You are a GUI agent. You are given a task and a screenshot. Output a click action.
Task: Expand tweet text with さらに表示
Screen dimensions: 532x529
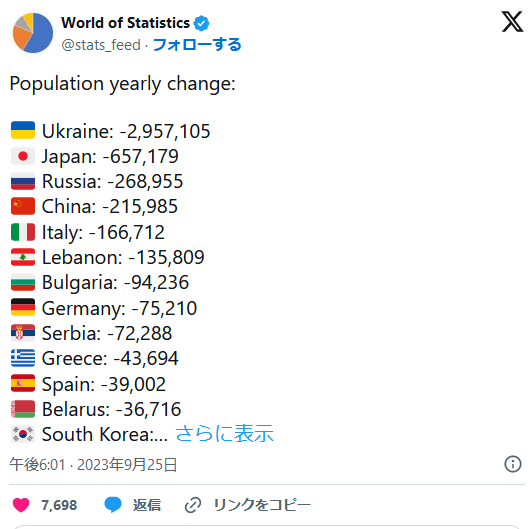(224, 434)
